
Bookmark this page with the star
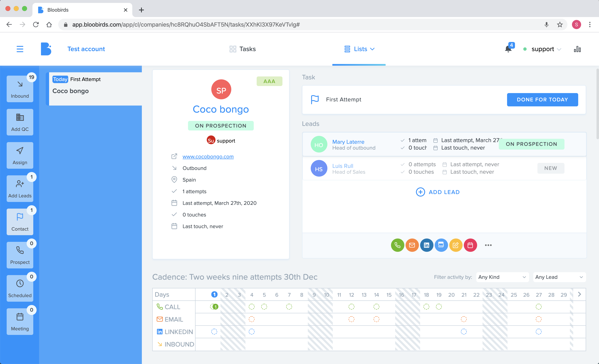pyautogui.click(x=560, y=25)
